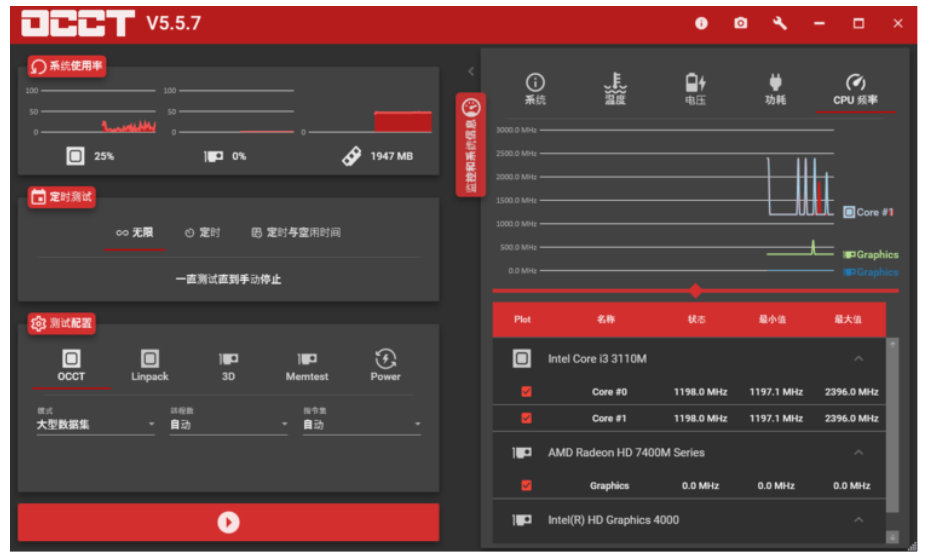This screenshot has height=560, width=926.
Task: Open the info icon in title bar
Action: [x=701, y=23]
